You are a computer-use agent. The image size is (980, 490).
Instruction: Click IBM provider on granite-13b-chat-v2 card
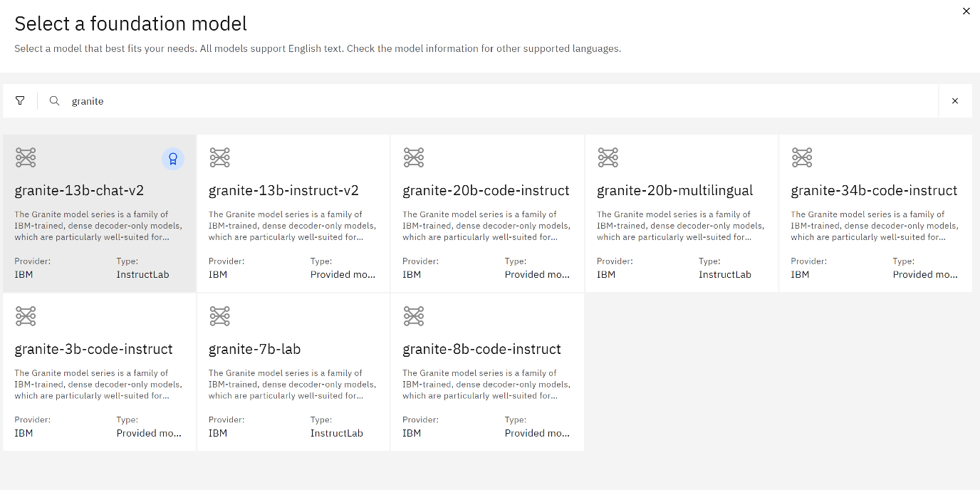click(x=24, y=274)
